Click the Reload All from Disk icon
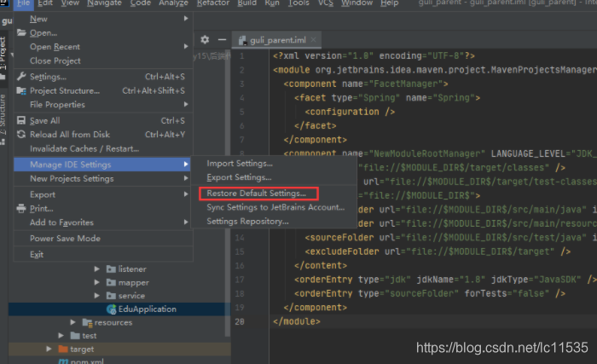Viewport: 597px width, 364px height. (21, 135)
